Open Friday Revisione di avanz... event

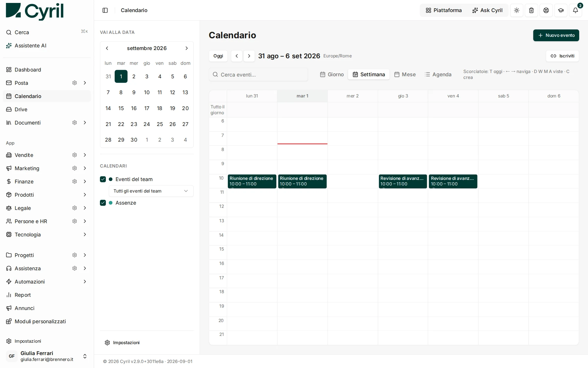pyautogui.click(x=453, y=181)
